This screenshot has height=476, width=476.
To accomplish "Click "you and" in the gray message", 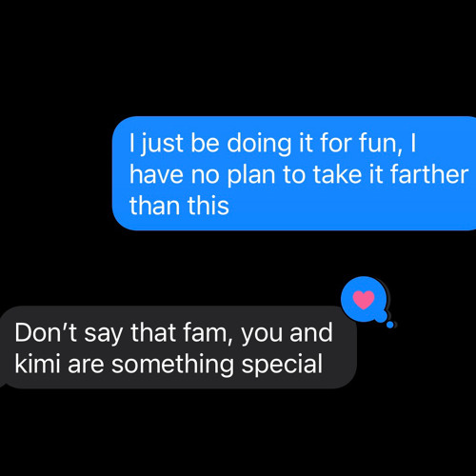I will pos(287,334).
